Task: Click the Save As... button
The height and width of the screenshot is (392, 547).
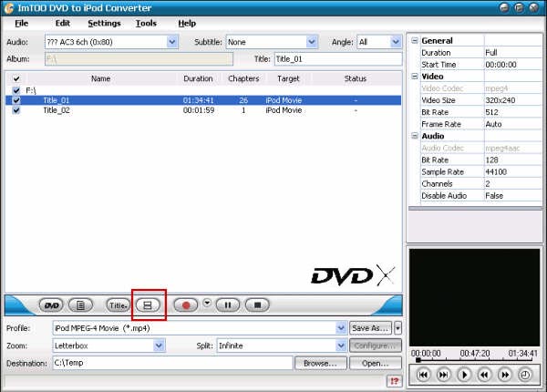Action: (370, 328)
